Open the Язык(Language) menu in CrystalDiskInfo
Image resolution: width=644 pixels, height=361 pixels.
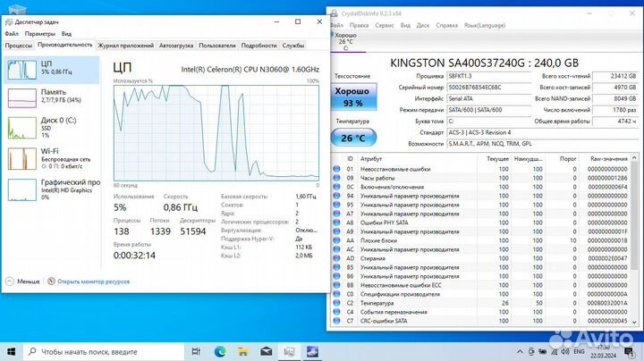click(x=485, y=25)
